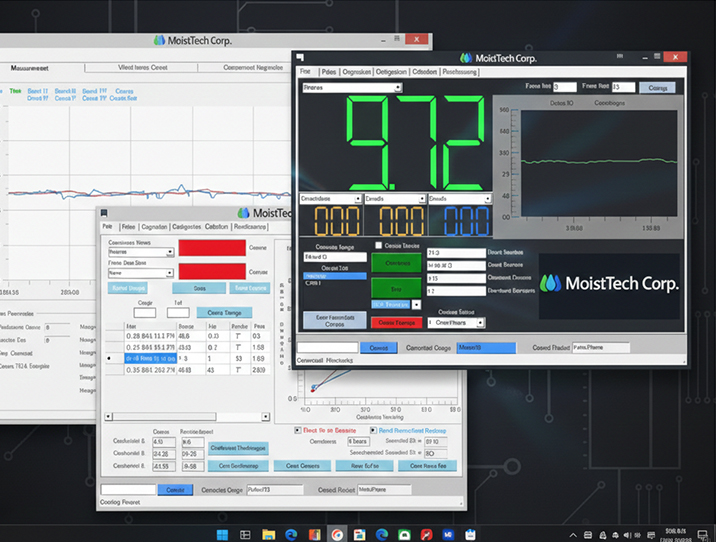Show hidden tray icons with the chevron
716x542 pixels.
coord(573,535)
